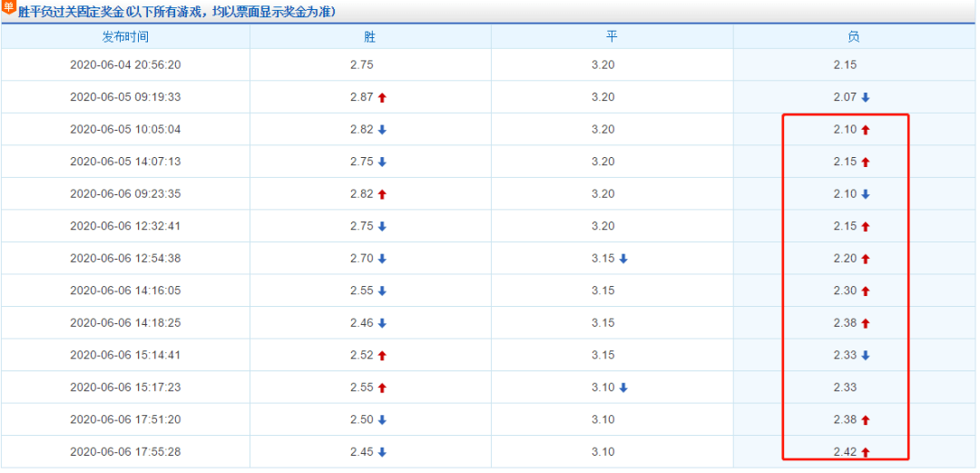The width and height of the screenshot is (980, 473).
Task: Click the 发布时间 column header
Action: coord(125,36)
